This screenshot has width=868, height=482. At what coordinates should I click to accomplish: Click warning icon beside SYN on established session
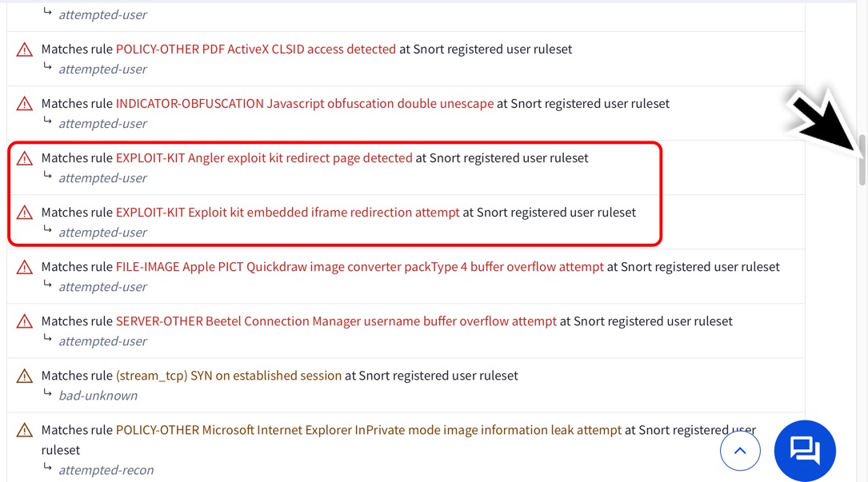click(24, 376)
